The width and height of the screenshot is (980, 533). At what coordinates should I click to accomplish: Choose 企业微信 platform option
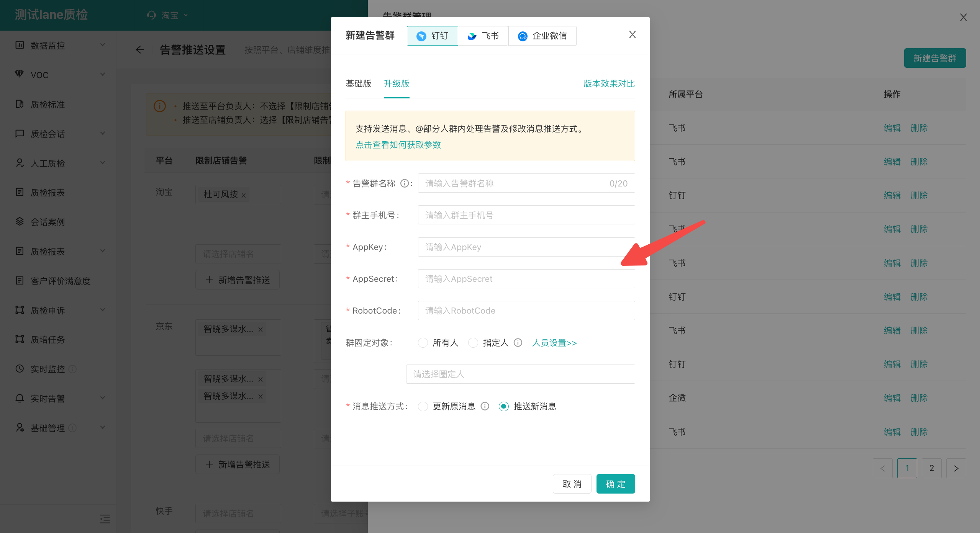(x=542, y=36)
